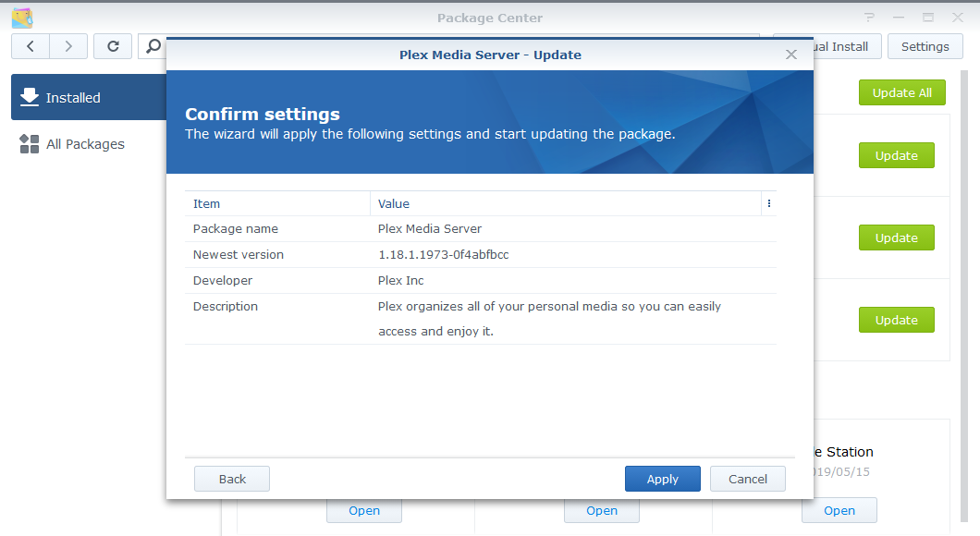Click the All Packages grid icon
Screen dimensions: 980x536
point(30,144)
